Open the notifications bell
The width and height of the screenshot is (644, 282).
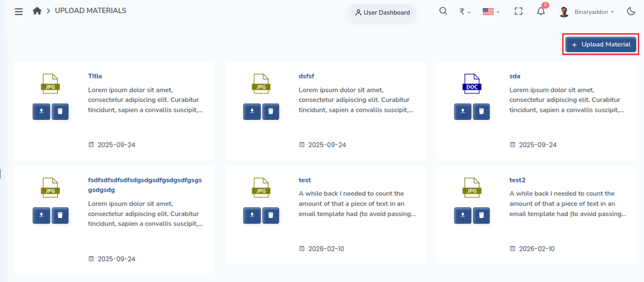pos(541,11)
